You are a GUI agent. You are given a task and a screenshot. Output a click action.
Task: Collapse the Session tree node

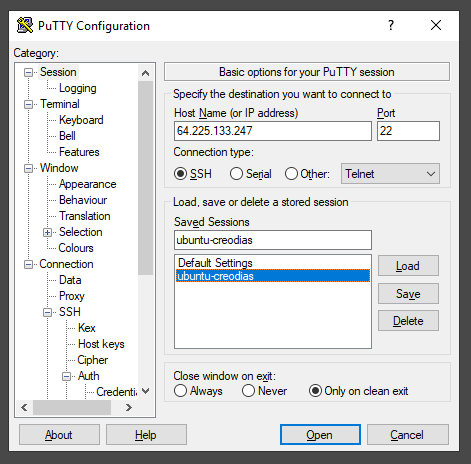[29, 72]
